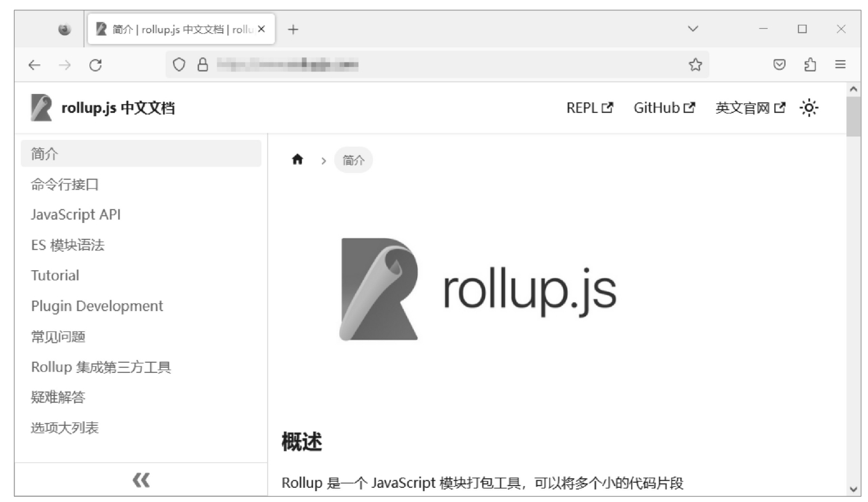868x502 pixels.
Task: Click the tracking protection shield icon
Action: 179,65
